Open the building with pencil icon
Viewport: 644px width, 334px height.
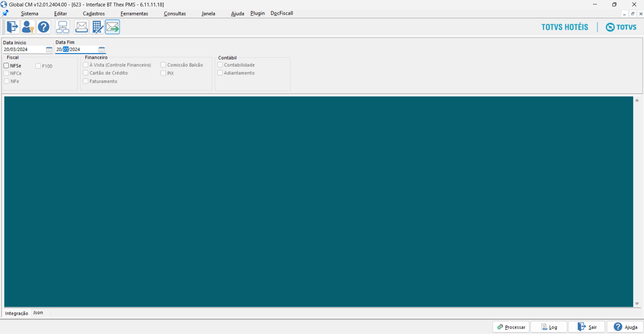pyautogui.click(x=97, y=27)
